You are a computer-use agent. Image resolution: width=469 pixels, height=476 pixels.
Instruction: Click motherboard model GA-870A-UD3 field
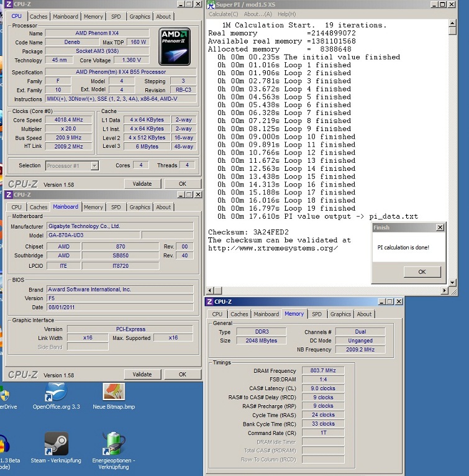coord(94,235)
